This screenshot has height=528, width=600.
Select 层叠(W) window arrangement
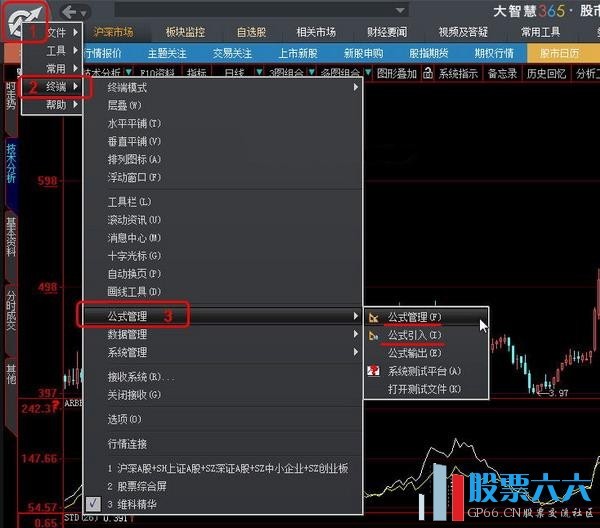coord(124,105)
